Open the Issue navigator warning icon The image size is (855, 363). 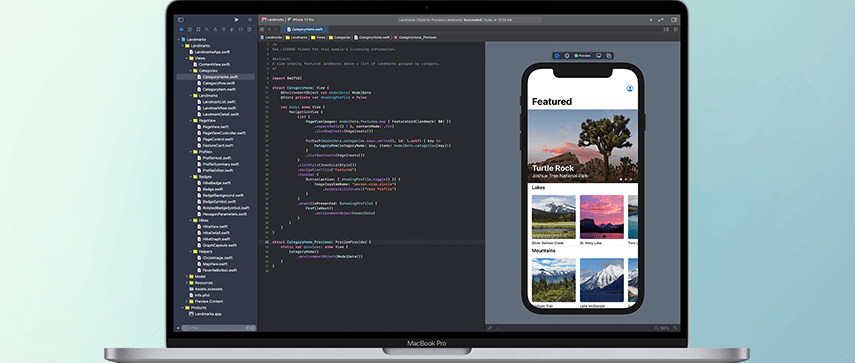coord(216,29)
